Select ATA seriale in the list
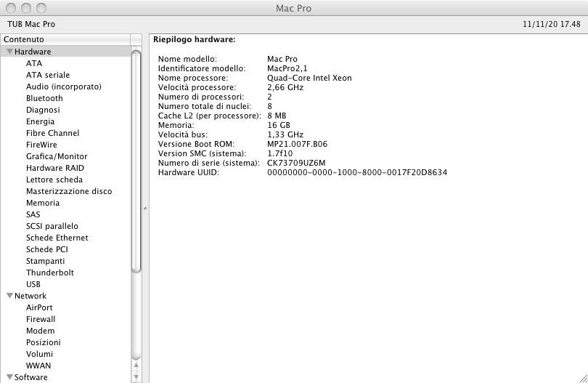The height and width of the screenshot is (383, 588). click(48, 75)
